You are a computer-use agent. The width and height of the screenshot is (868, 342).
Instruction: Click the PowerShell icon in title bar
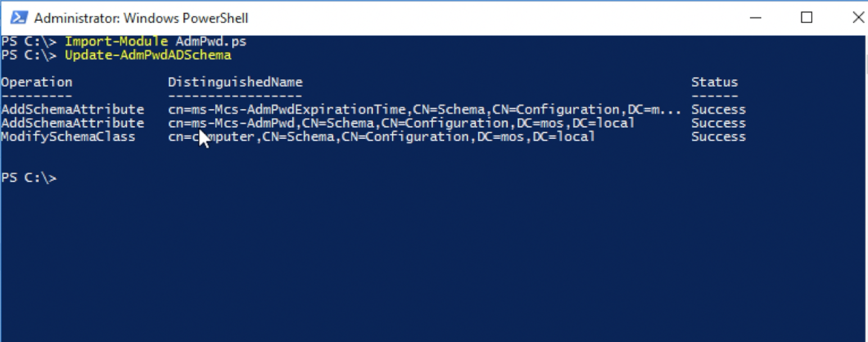19,18
